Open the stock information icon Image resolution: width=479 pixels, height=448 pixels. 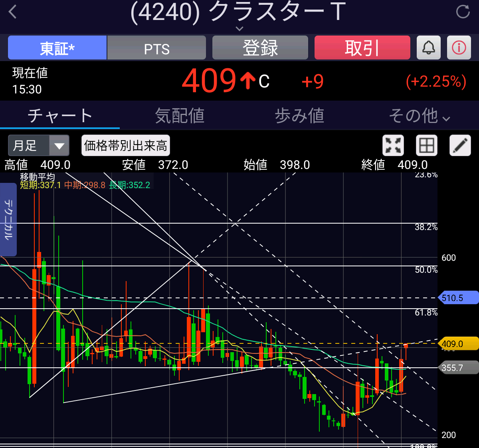pyautogui.click(x=459, y=48)
